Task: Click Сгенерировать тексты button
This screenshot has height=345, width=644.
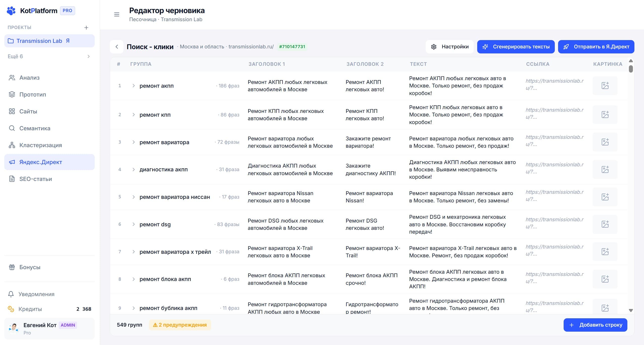Action: tap(516, 47)
